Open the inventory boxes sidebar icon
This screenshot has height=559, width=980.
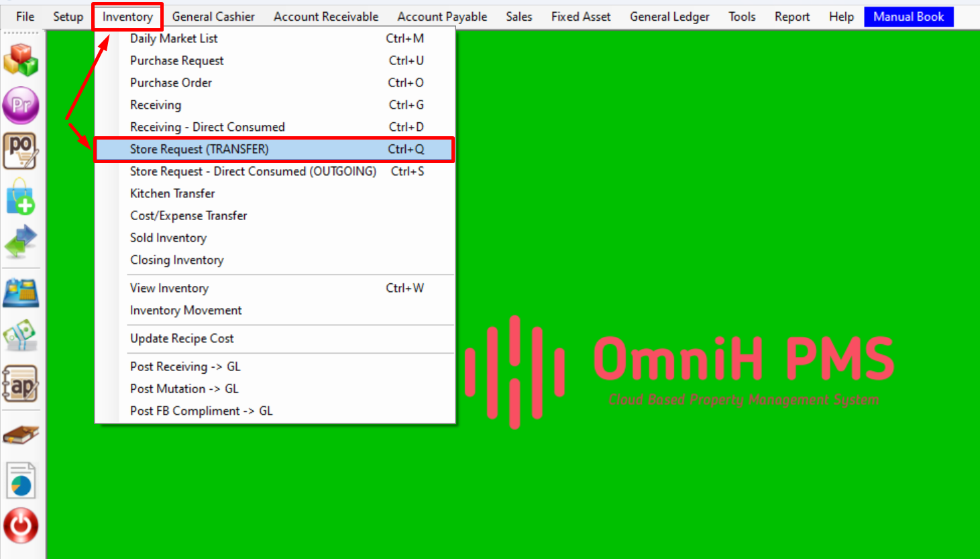(21, 60)
